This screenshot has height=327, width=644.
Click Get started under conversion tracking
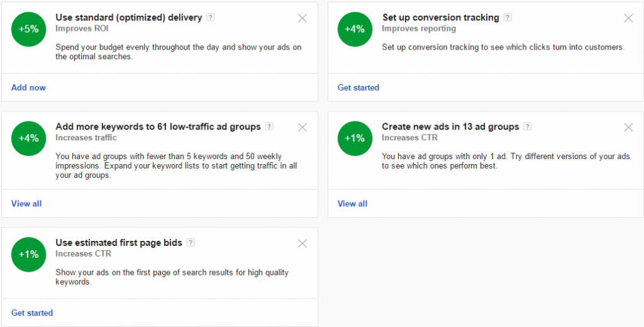pos(358,87)
